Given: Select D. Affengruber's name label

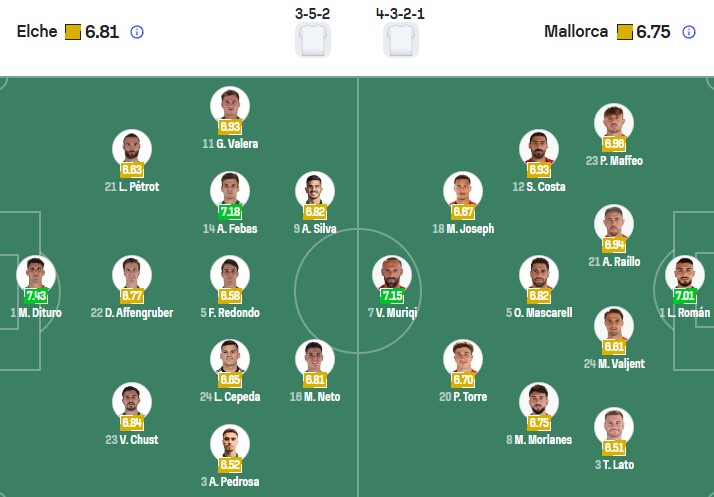Looking at the screenshot, I should pyautogui.click(x=132, y=313).
